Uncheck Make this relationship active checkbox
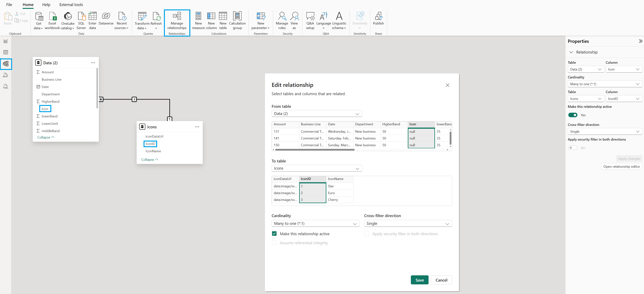Screen dimensions: 644x294 point(274,234)
